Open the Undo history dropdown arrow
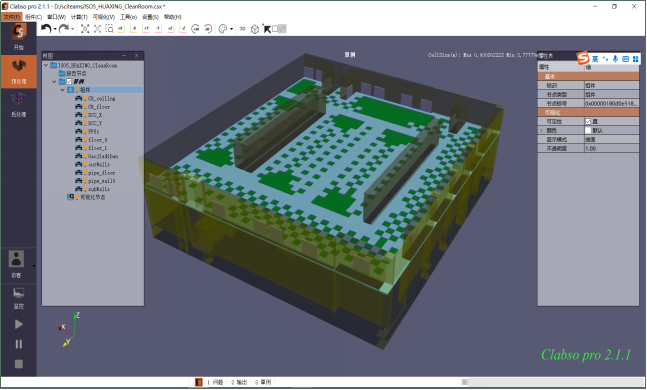Image resolution: width=647 pixels, height=390 pixels. pos(55,29)
